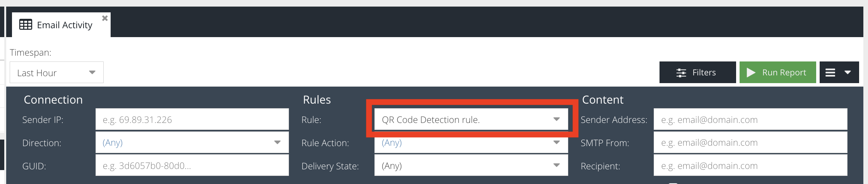Click the play icon on Run Report
The width and height of the screenshot is (868, 184).
(751, 72)
